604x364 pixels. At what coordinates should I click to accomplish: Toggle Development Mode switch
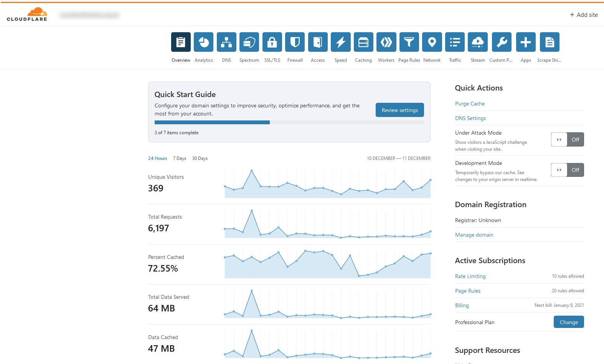568,170
